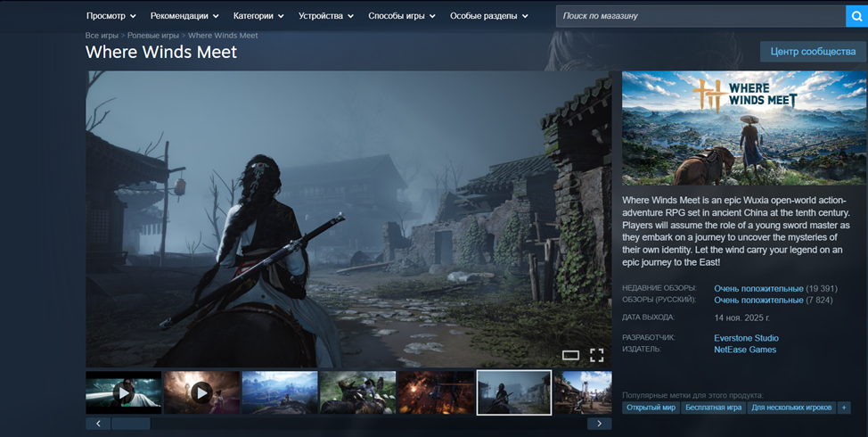Open the Устройства menu
The image size is (868, 437).
(326, 16)
